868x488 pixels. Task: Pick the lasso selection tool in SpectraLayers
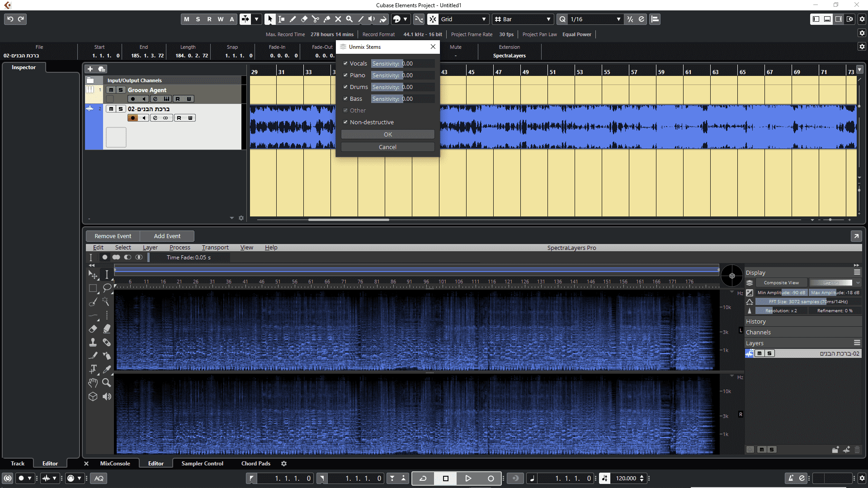107,288
